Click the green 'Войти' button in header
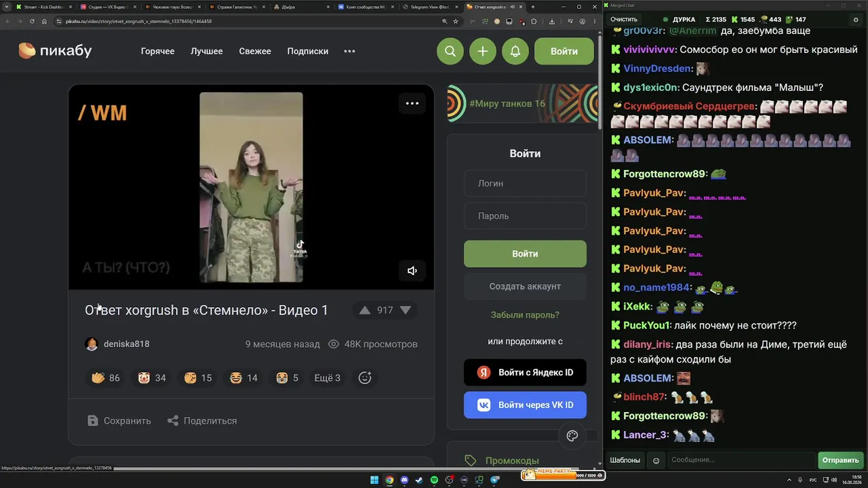This screenshot has height=488, width=868. pyautogui.click(x=564, y=52)
